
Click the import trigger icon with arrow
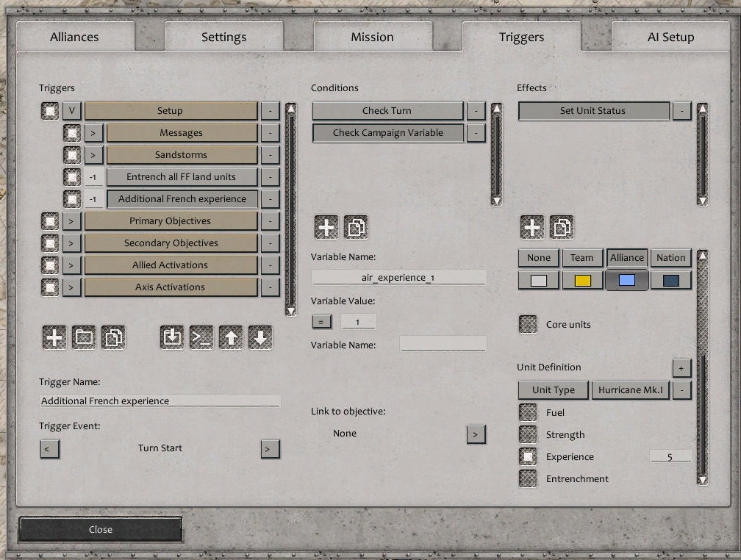(x=171, y=337)
